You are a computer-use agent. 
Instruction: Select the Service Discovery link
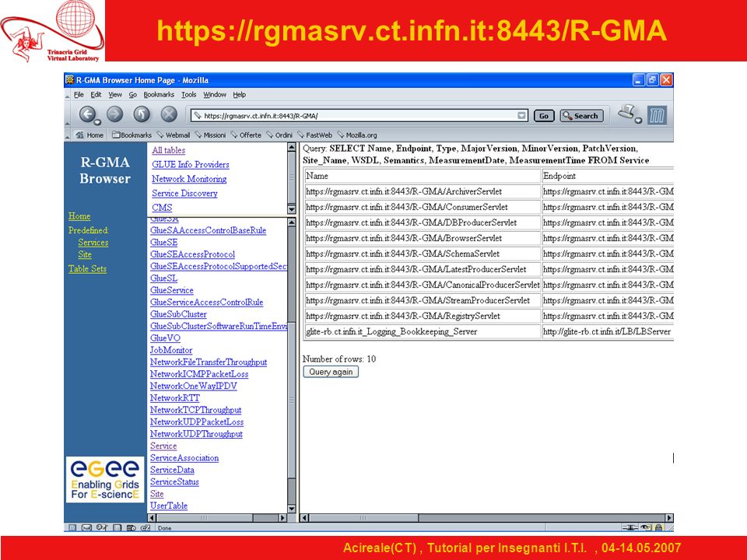click(184, 194)
